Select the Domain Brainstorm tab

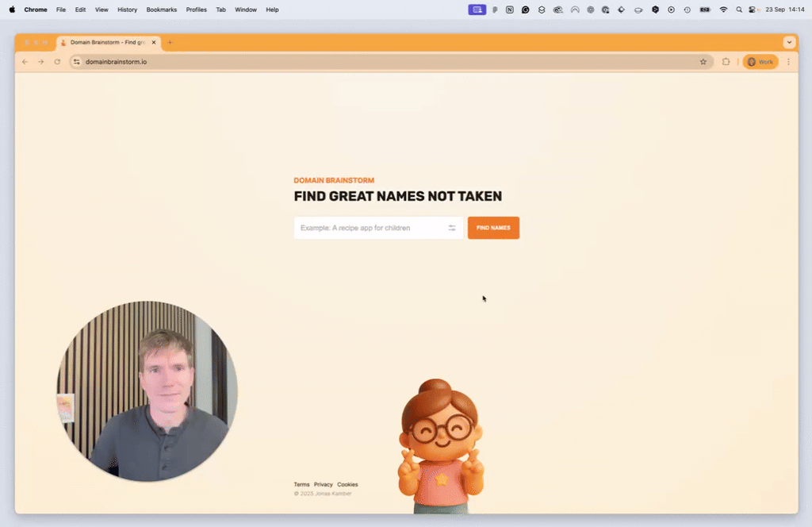coord(109,43)
